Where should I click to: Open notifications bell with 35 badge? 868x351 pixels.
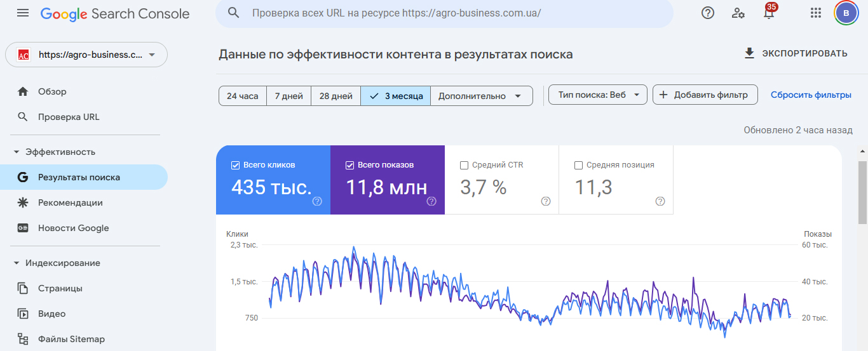pos(769,13)
